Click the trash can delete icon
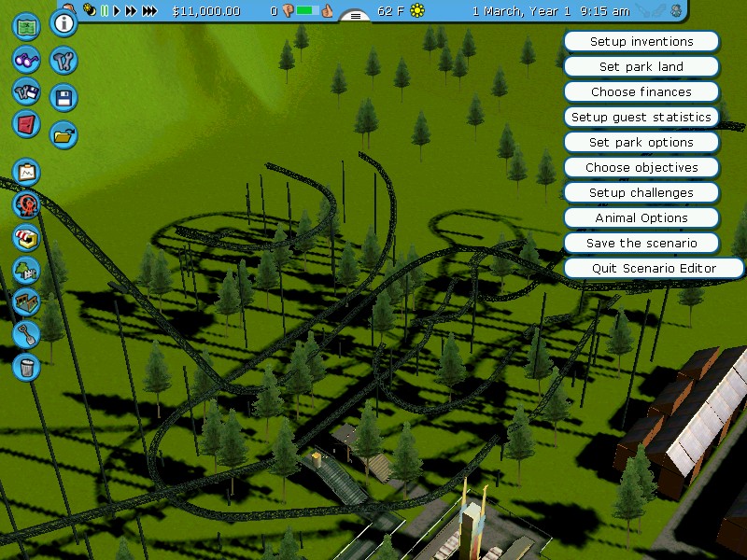Image resolution: width=747 pixels, height=560 pixels. pos(27,366)
